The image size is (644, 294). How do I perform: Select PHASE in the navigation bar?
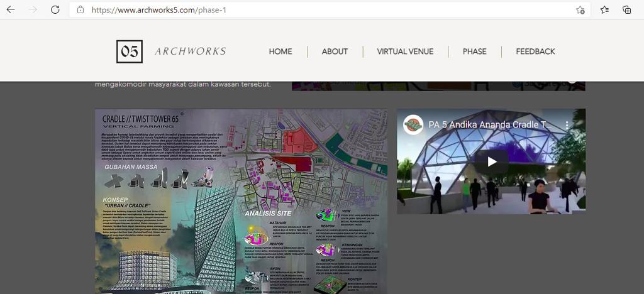[474, 52]
